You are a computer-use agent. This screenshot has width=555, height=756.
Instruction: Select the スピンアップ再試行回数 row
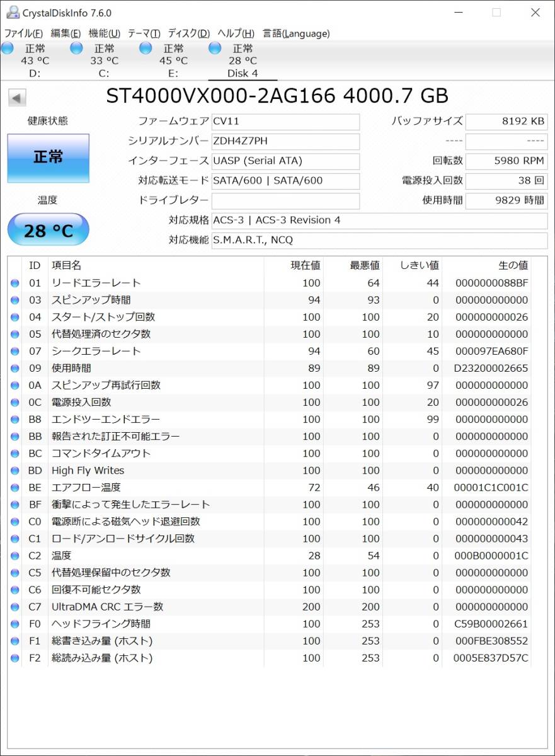pyautogui.click(x=269, y=386)
